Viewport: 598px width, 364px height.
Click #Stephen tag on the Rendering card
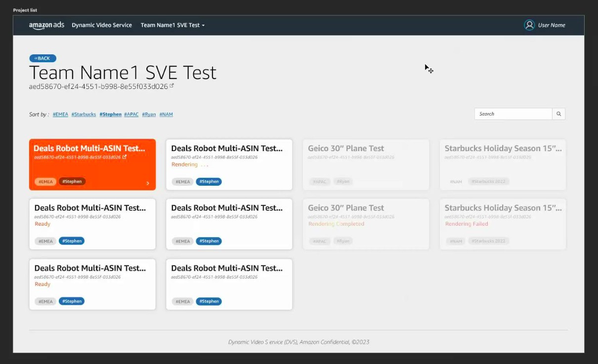click(209, 182)
